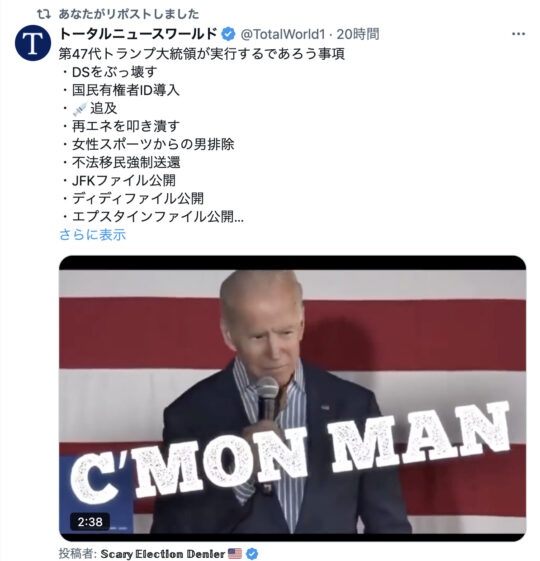Open Scary Election Denier poster profile
Screen dimensions: 540x561
(163, 554)
